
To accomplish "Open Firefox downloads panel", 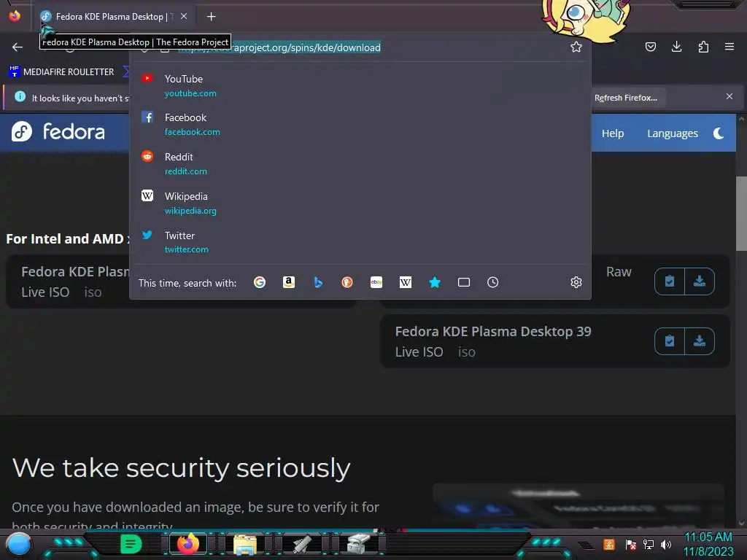I will pyautogui.click(x=676, y=47).
